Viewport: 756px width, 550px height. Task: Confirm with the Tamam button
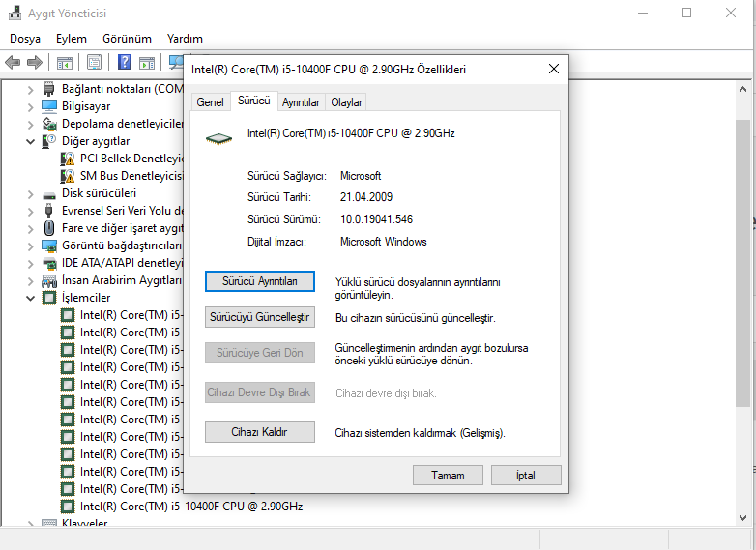(448, 476)
